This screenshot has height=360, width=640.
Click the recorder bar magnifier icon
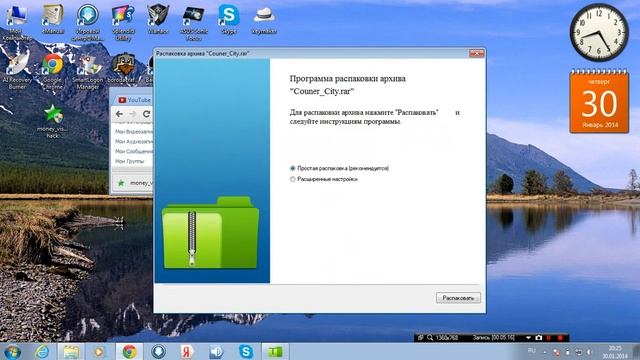(430, 338)
